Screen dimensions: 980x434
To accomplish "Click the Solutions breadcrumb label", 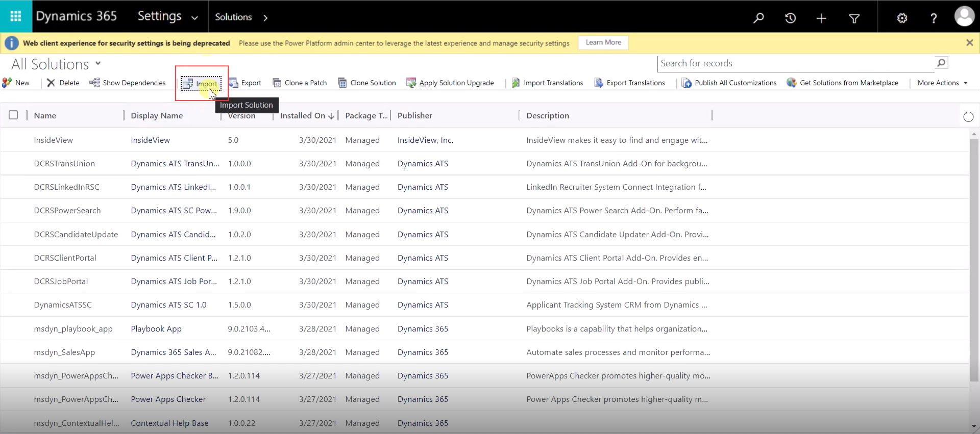I will pyautogui.click(x=233, y=17).
